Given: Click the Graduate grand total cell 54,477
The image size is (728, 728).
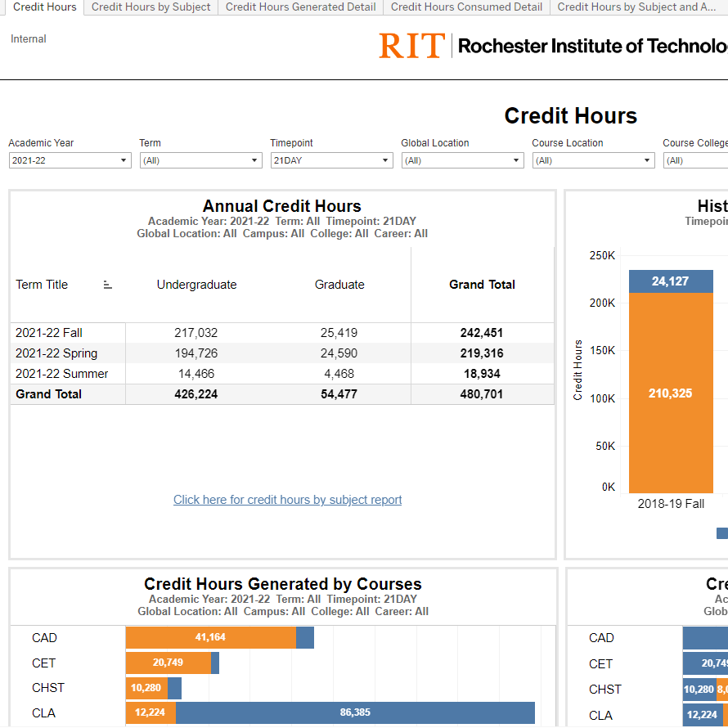Looking at the screenshot, I should 339,394.
